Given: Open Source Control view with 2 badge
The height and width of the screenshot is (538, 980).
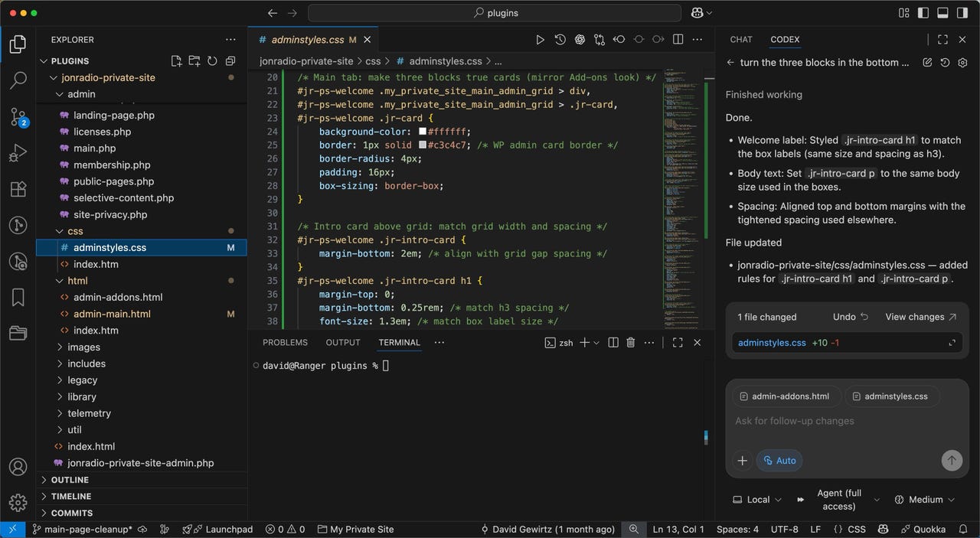Looking at the screenshot, I should point(18,117).
